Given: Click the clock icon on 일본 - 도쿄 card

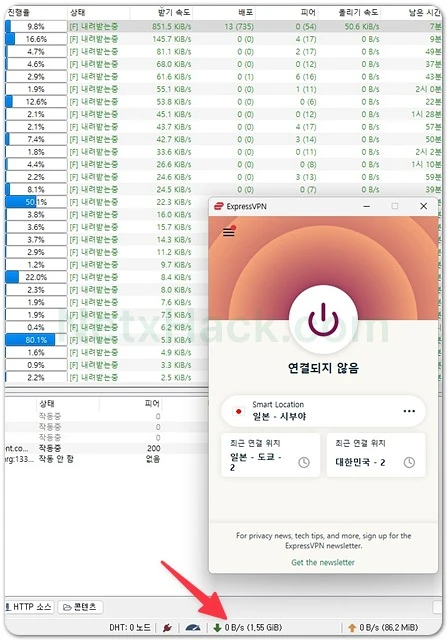Looking at the screenshot, I should pyautogui.click(x=304, y=462).
